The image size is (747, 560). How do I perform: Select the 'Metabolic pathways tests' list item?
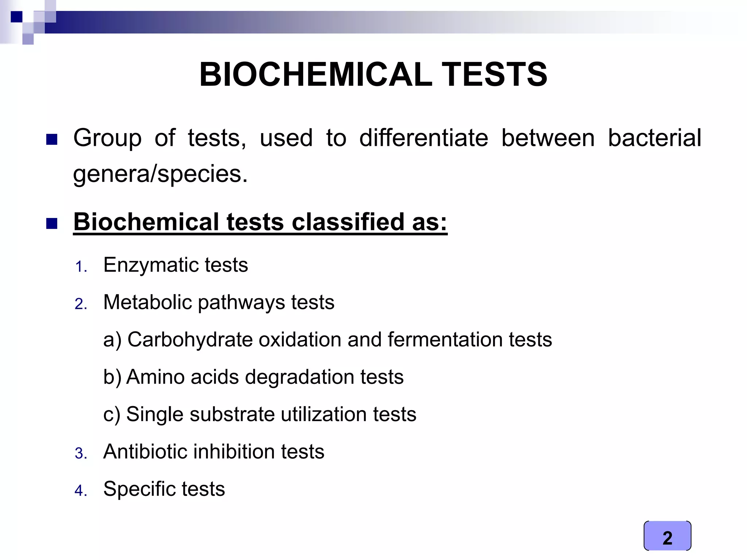[219, 302]
